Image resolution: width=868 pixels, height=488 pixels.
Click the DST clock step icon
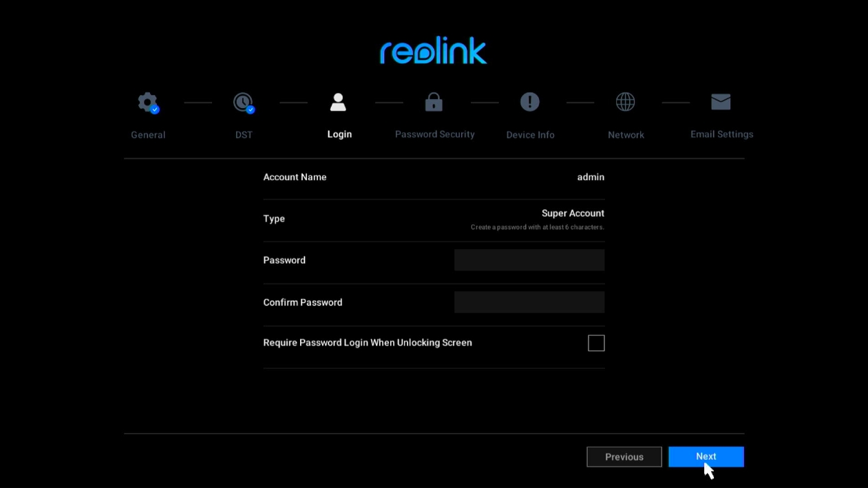click(x=244, y=103)
